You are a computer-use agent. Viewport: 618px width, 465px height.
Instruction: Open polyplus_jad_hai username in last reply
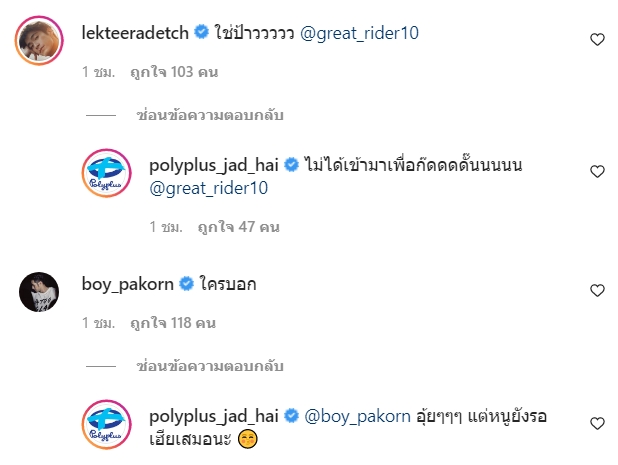pyautogui.click(x=214, y=416)
